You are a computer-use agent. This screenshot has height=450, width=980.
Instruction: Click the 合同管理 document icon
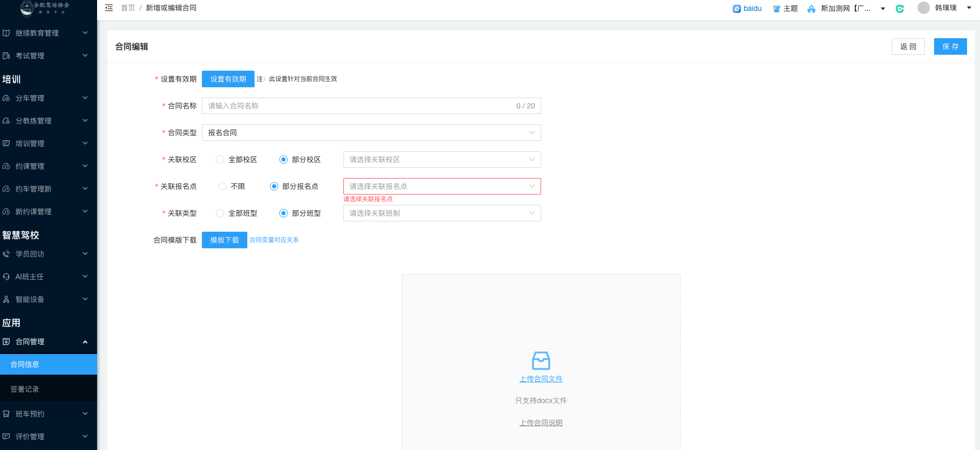(x=6, y=342)
